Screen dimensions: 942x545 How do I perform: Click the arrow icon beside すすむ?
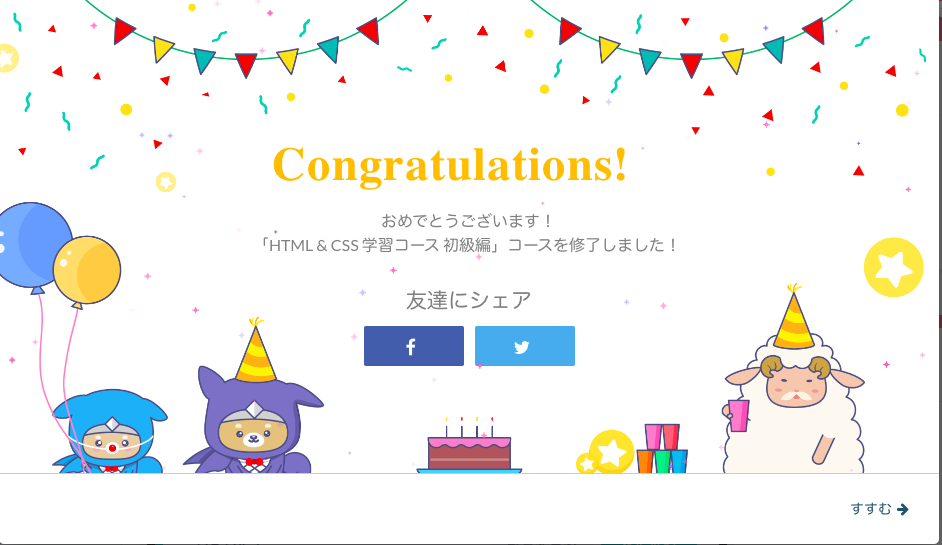point(902,510)
